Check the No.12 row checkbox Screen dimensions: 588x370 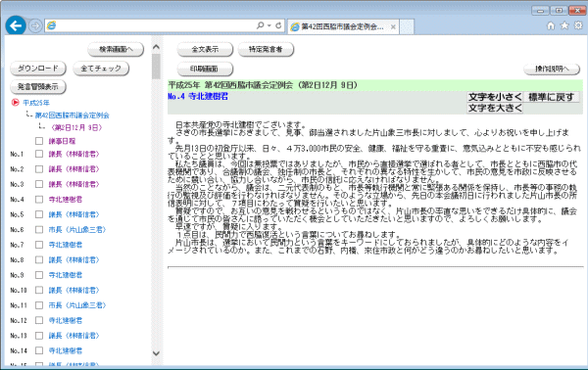pyautogui.click(x=39, y=320)
